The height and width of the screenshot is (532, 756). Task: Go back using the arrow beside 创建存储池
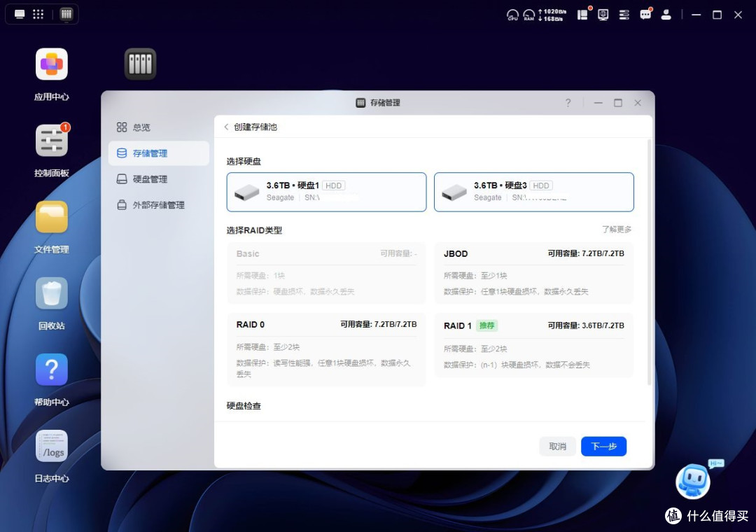226,127
